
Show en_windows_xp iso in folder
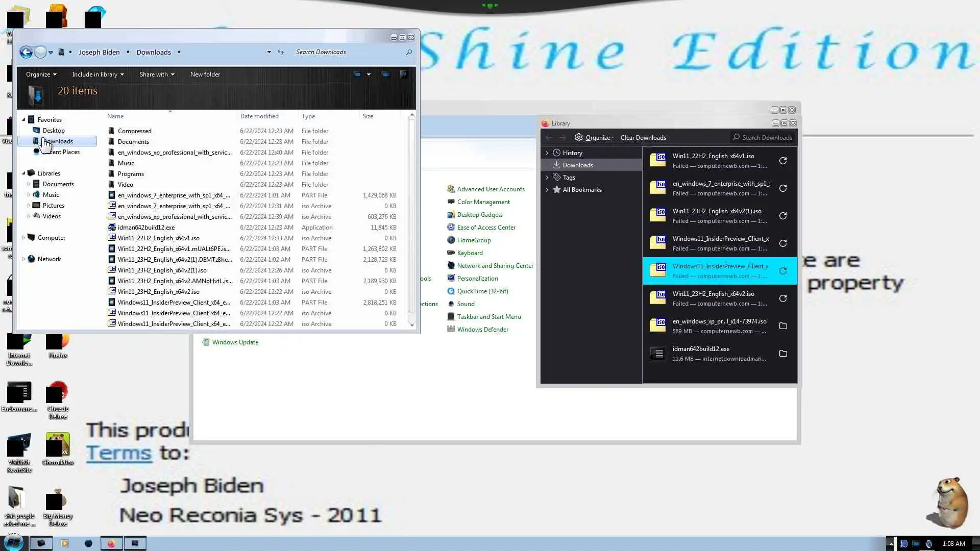[x=783, y=326]
